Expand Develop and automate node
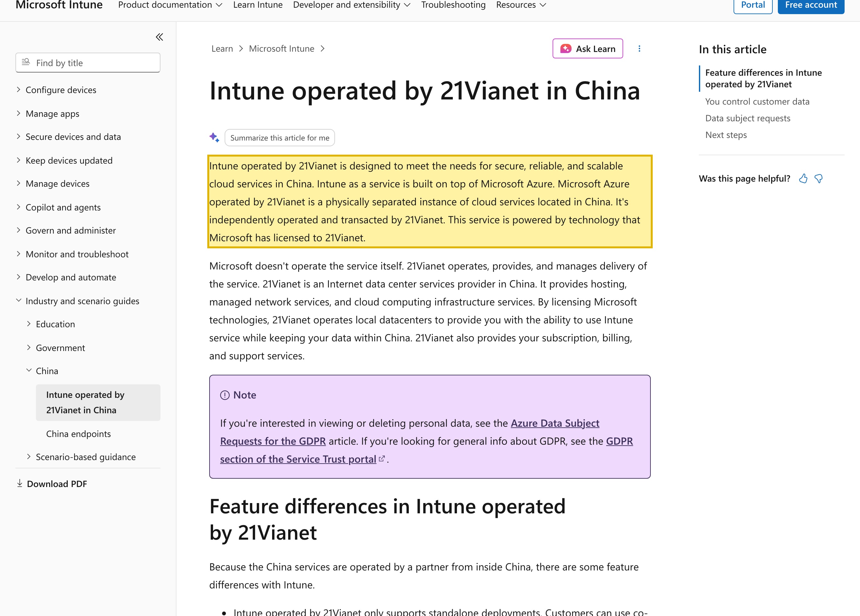The width and height of the screenshot is (860, 616). coord(66,277)
